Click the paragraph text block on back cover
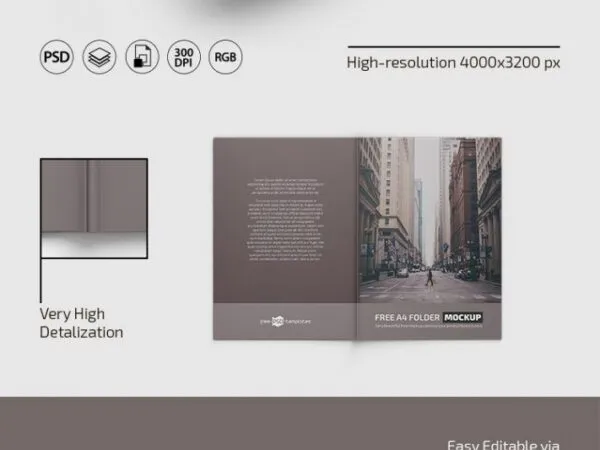 click(x=285, y=220)
